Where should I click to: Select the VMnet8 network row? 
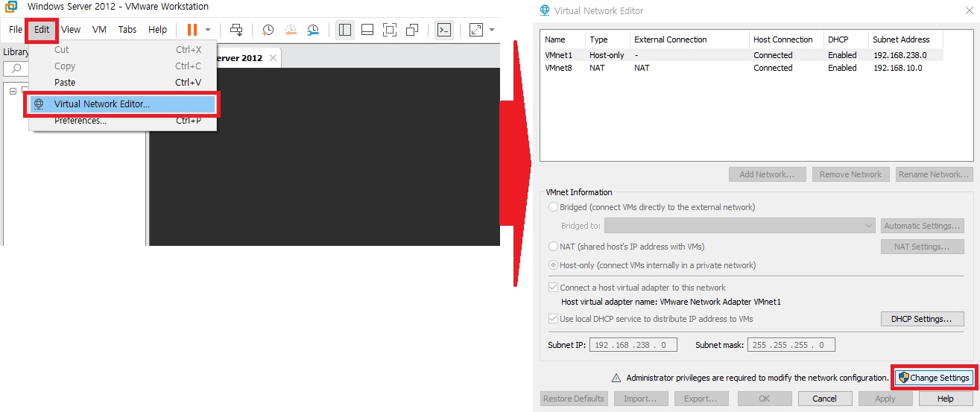coord(742,68)
